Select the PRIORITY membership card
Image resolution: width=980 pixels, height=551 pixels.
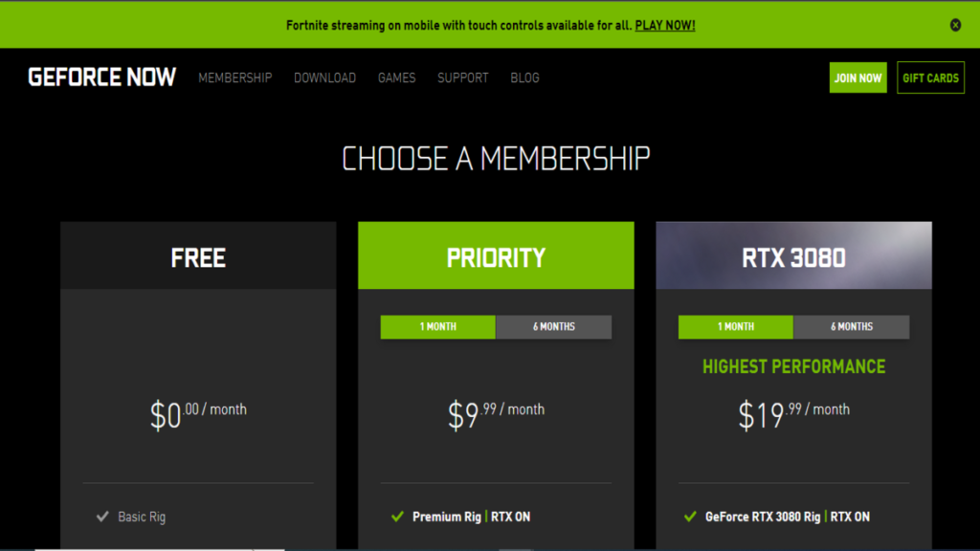click(495, 255)
